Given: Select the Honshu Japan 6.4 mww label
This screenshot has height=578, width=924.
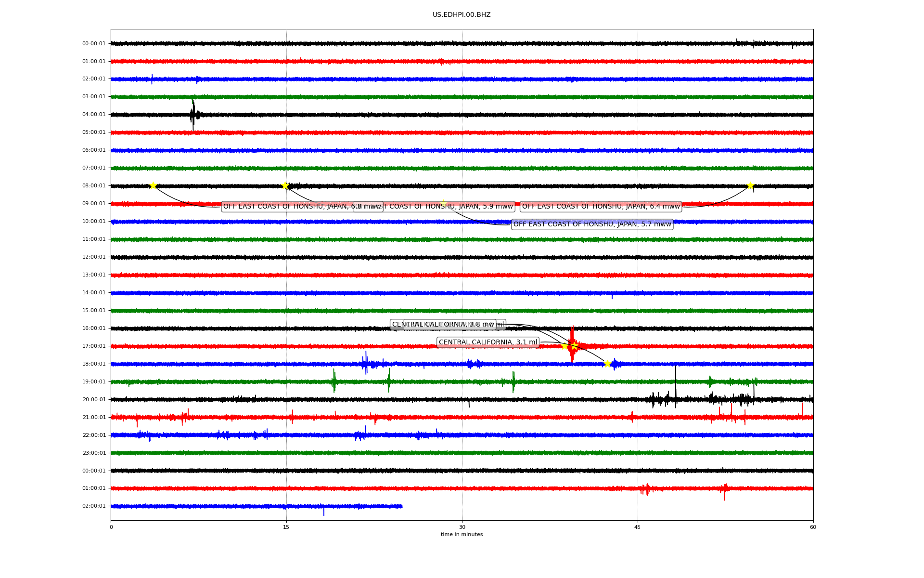Looking at the screenshot, I should (601, 207).
